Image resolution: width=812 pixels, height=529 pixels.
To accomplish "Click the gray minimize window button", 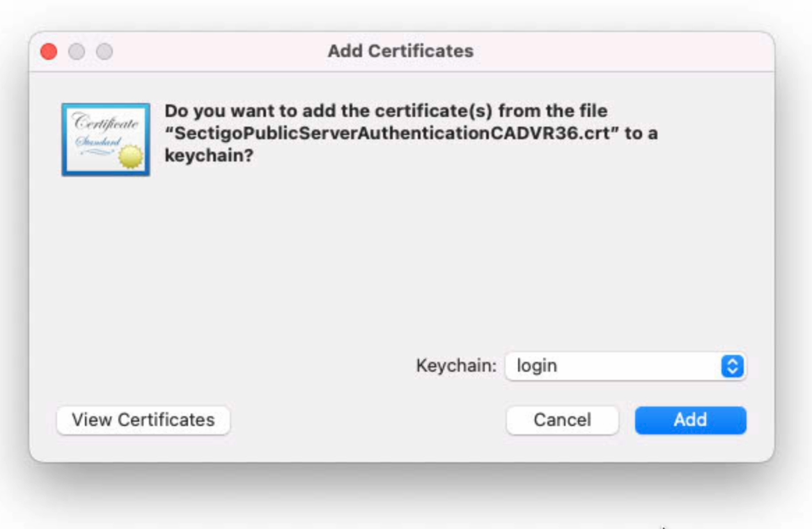I will coord(77,52).
